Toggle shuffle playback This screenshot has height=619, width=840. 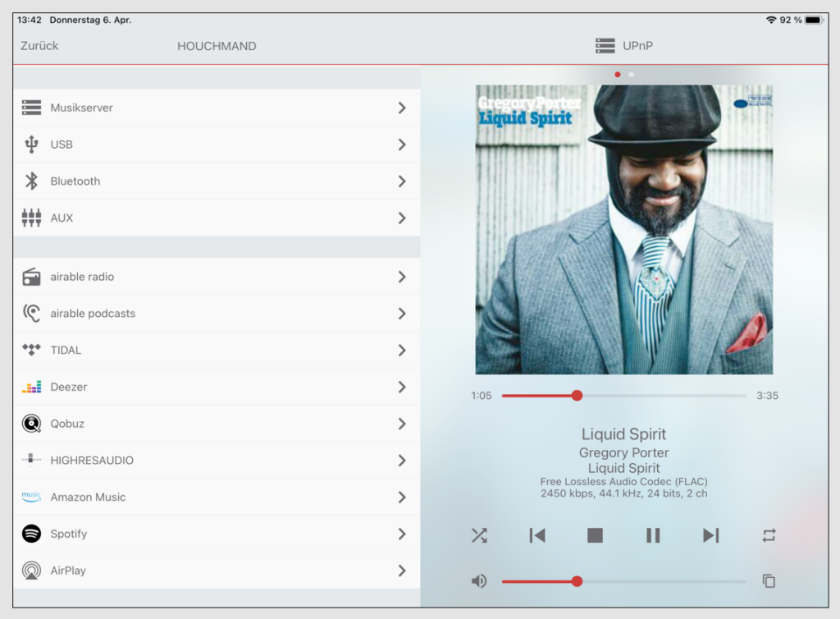(x=479, y=535)
